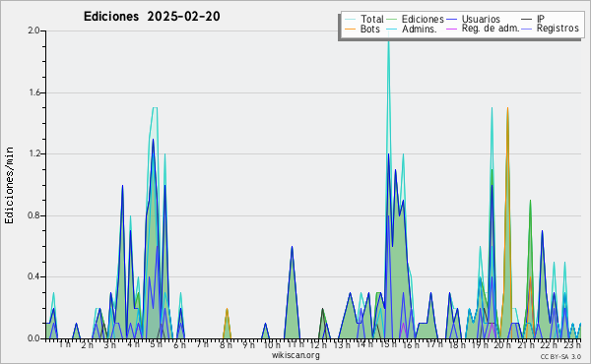The image size is (591, 364).
Task: Click the '18 h' x-axis label
Action: [x=457, y=345]
